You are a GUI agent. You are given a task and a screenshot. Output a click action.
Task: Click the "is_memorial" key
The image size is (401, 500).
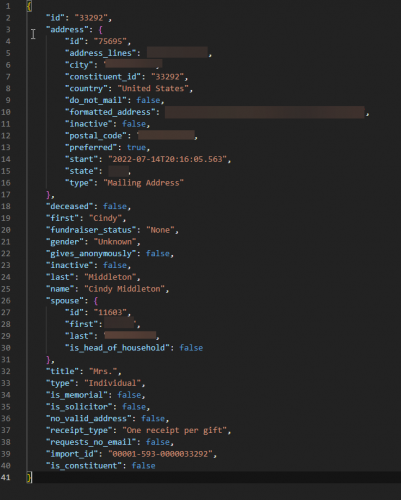click(77, 395)
